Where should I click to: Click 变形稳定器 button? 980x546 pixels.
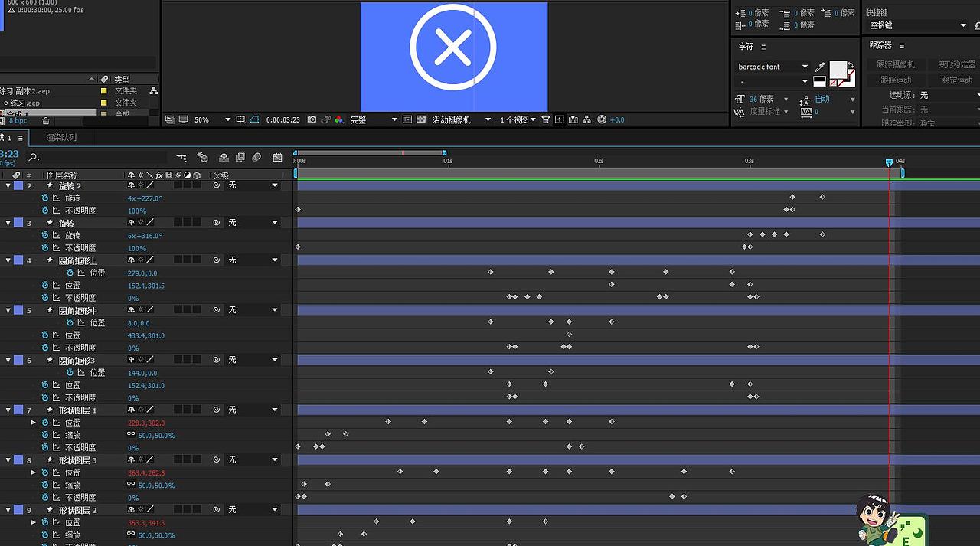click(x=956, y=64)
